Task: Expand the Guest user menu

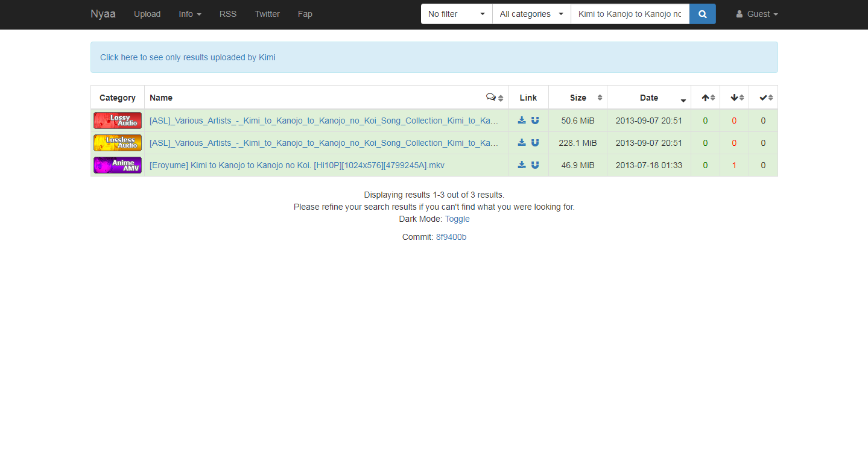Action: click(757, 14)
